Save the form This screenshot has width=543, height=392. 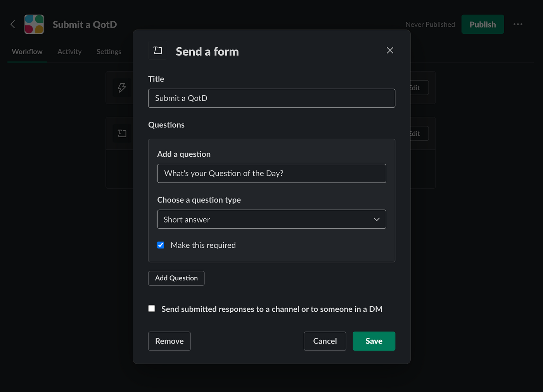click(x=374, y=341)
